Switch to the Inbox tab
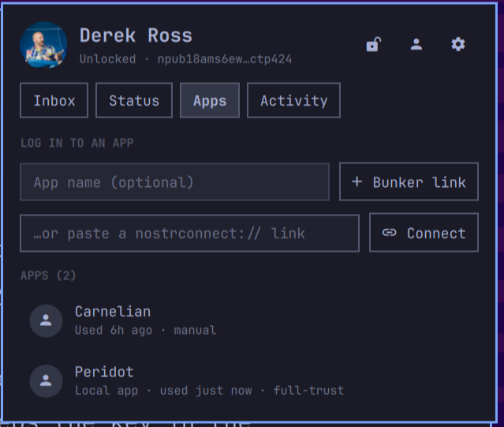This screenshot has height=427, width=504. click(x=54, y=100)
